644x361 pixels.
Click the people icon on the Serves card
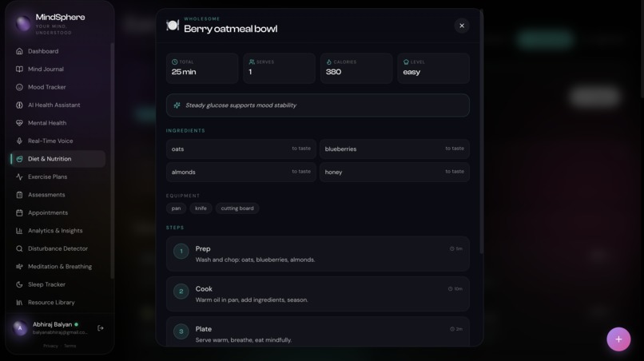point(252,62)
